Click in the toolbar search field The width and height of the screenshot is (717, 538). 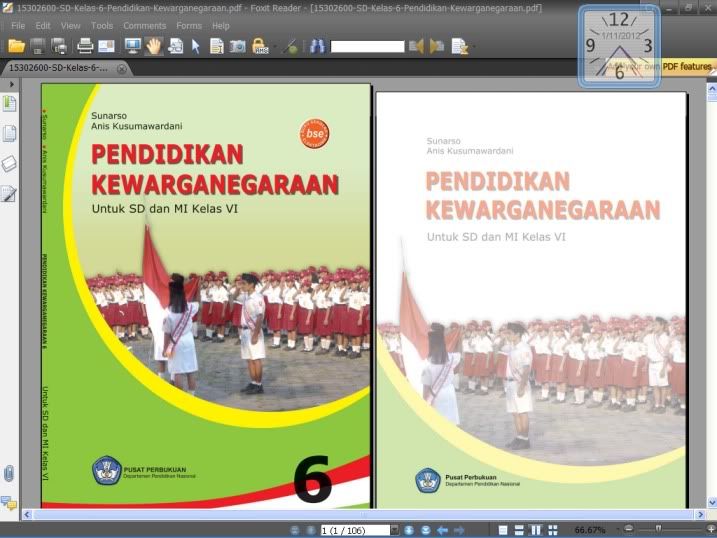[x=367, y=46]
